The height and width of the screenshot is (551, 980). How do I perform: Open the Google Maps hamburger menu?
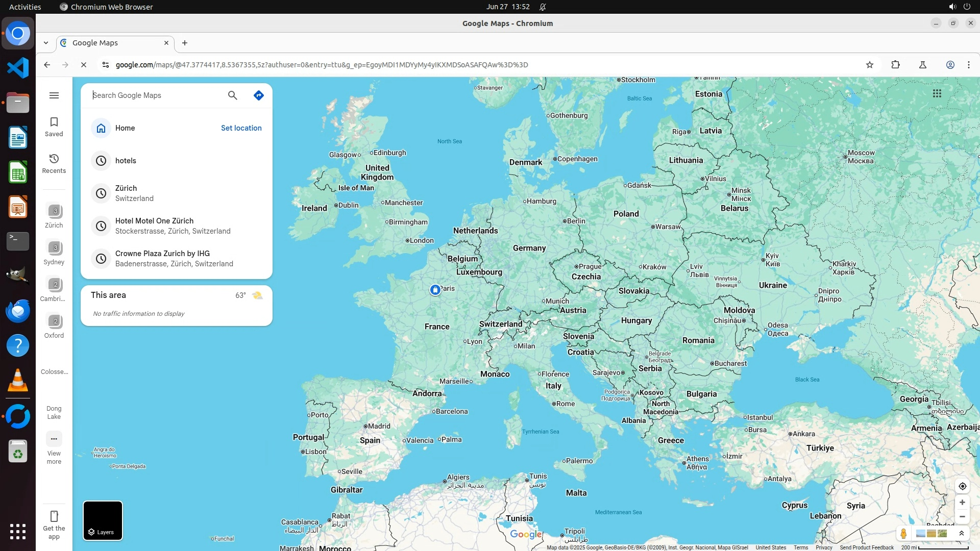(x=54, y=95)
